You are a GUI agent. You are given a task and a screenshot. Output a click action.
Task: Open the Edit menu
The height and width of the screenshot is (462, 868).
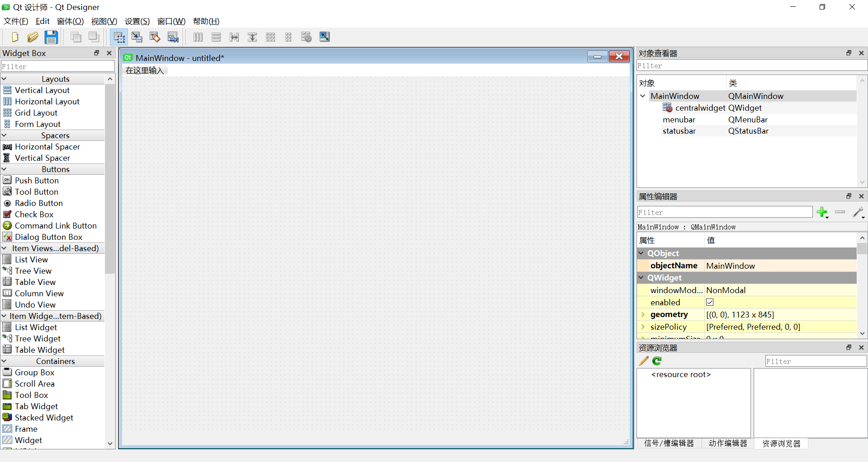(42, 21)
